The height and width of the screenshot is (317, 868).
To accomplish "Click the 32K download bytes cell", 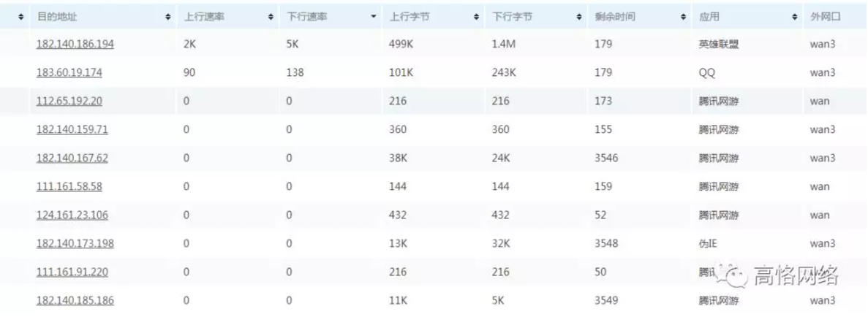I will (x=501, y=243).
